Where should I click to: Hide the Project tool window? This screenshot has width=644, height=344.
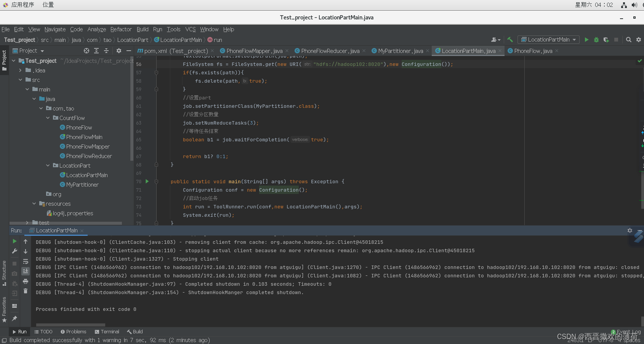pos(129,51)
